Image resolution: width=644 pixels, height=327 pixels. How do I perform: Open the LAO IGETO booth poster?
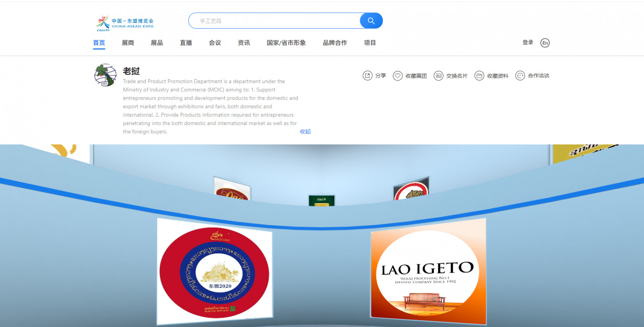(428, 271)
